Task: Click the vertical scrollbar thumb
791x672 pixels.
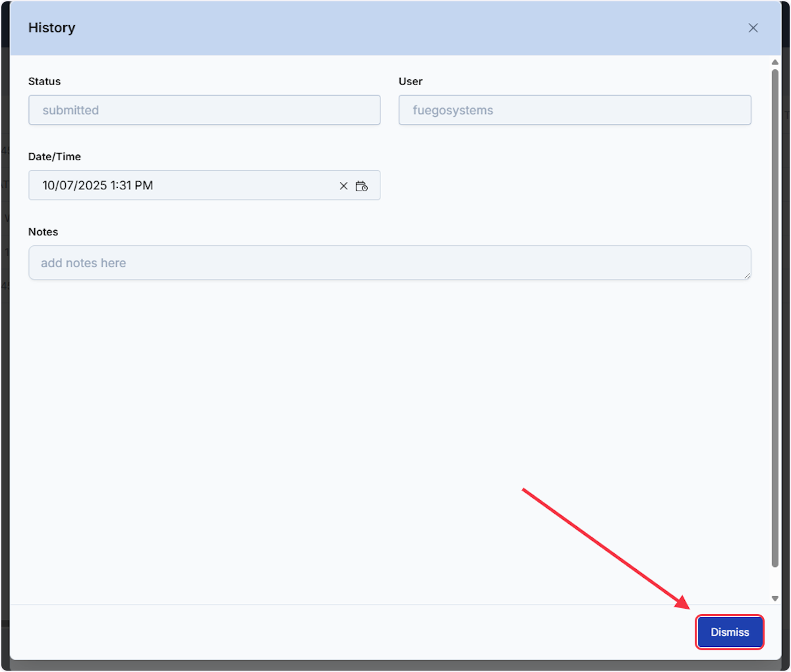Action: pos(775,317)
